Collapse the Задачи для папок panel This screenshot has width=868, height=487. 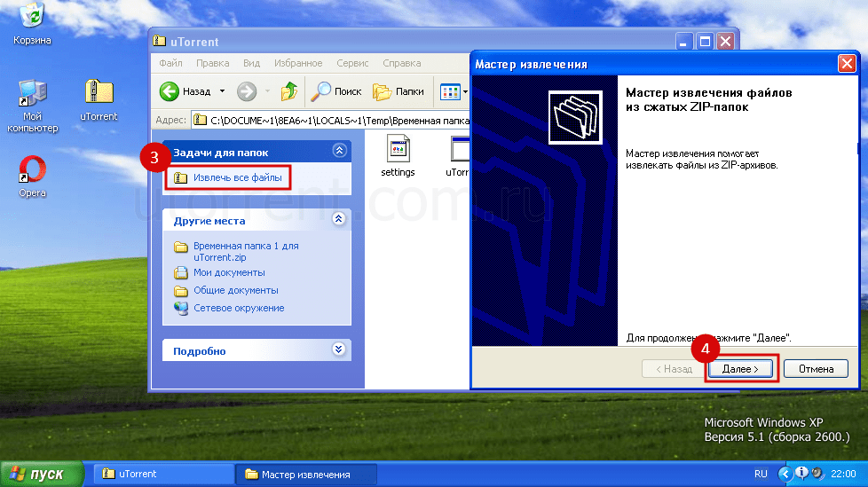click(x=339, y=151)
